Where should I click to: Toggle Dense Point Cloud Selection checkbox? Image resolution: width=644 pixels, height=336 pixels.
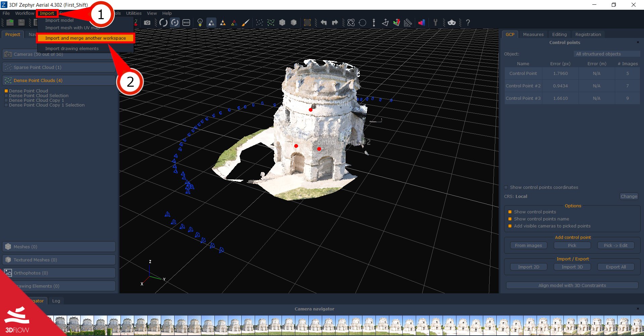tap(6, 96)
